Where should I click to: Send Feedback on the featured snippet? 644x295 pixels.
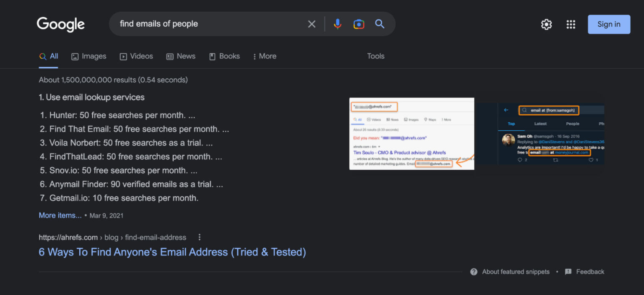click(x=590, y=272)
